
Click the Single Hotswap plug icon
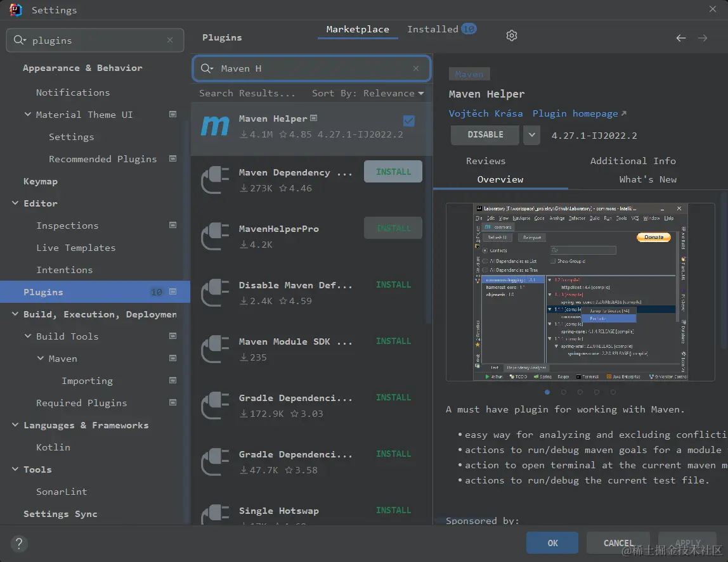click(215, 514)
